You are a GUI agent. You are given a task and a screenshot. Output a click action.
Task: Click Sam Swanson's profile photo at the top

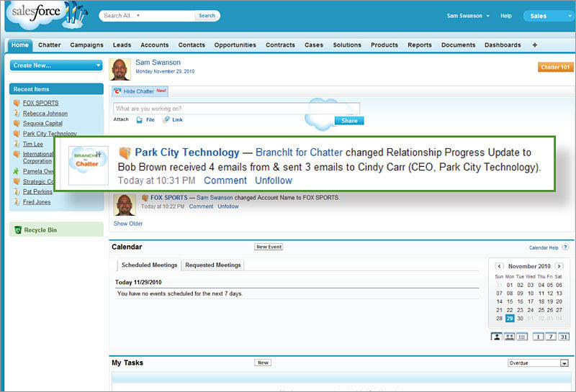tap(120, 69)
